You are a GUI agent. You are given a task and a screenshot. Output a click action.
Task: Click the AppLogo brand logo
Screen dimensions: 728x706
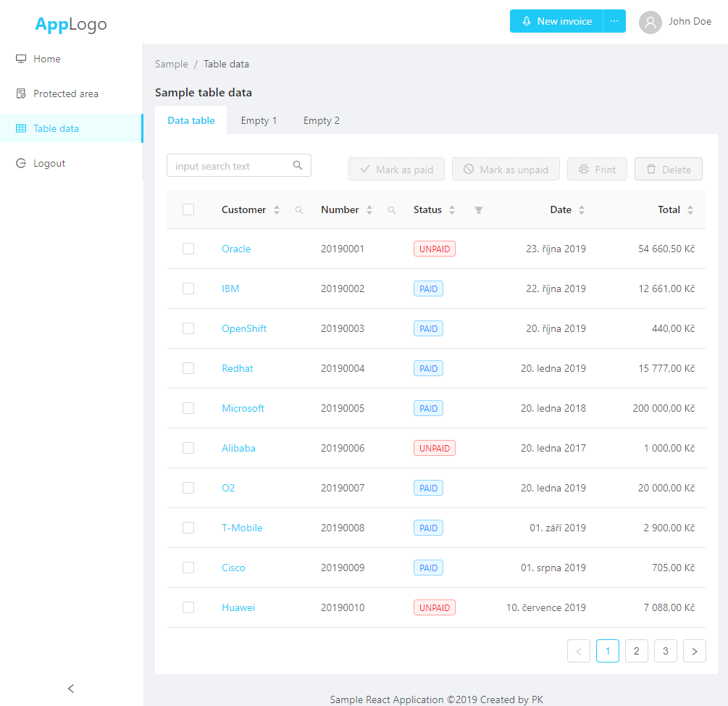[70, 24]
